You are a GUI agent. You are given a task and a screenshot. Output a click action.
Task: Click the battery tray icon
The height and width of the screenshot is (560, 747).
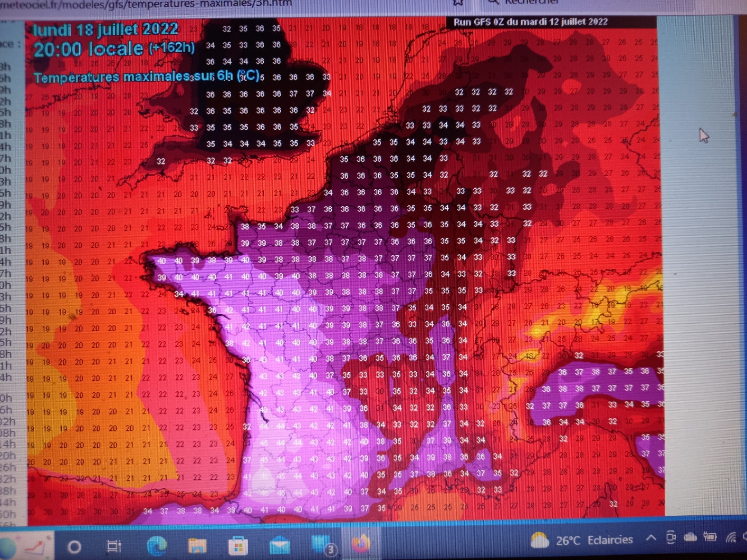[710, 537]
